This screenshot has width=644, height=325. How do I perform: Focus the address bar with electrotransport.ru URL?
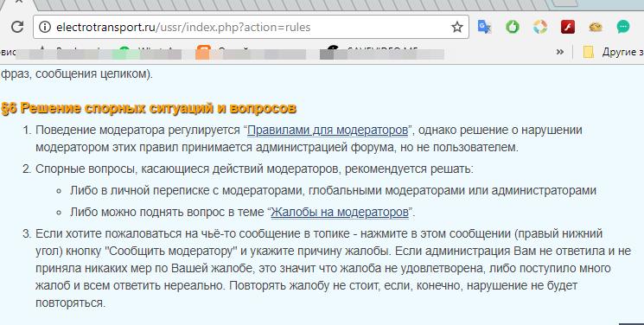(x=251, y=27)
